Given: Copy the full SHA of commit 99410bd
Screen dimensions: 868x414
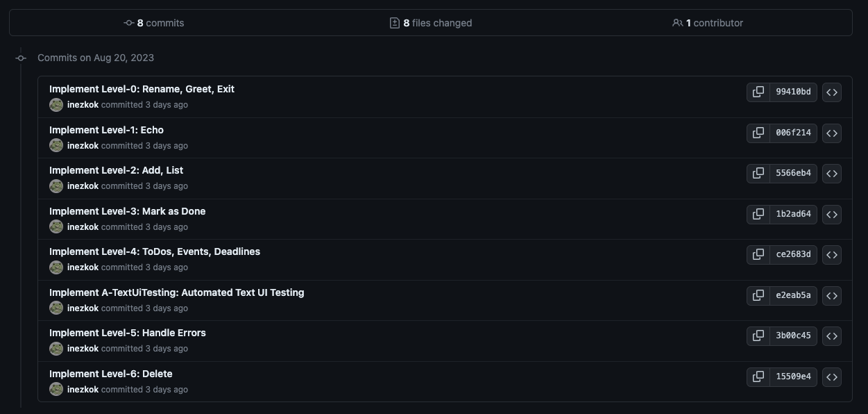Looking at the screenshot, I should click(757, 92).
